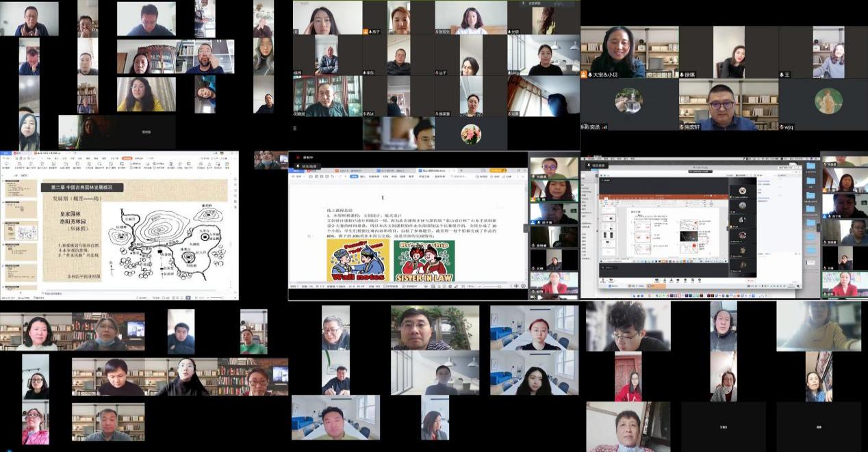The height and width of the screenshot is (452, 868).
Task: Click top folder icon on shared Mac desktop
Action: click(x=811, y=165)
